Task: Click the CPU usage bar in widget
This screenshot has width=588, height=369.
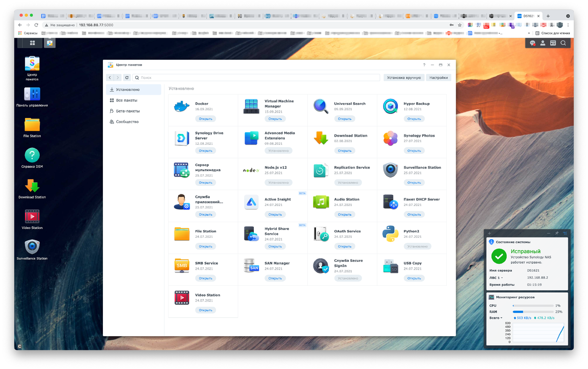Action: tap(533, 305)
